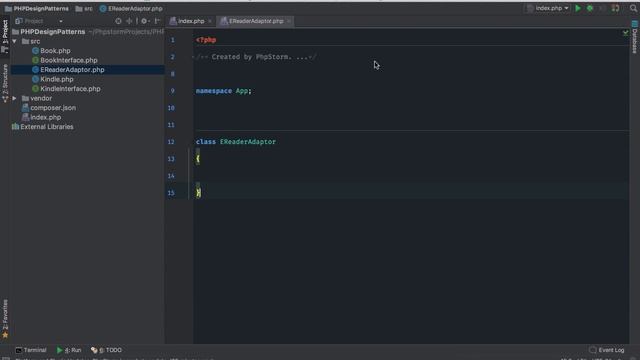Viewport: 640px width, 360px height.
Task: Click the rerun layout icon beside debug
Action: click(x=602, y=8)
